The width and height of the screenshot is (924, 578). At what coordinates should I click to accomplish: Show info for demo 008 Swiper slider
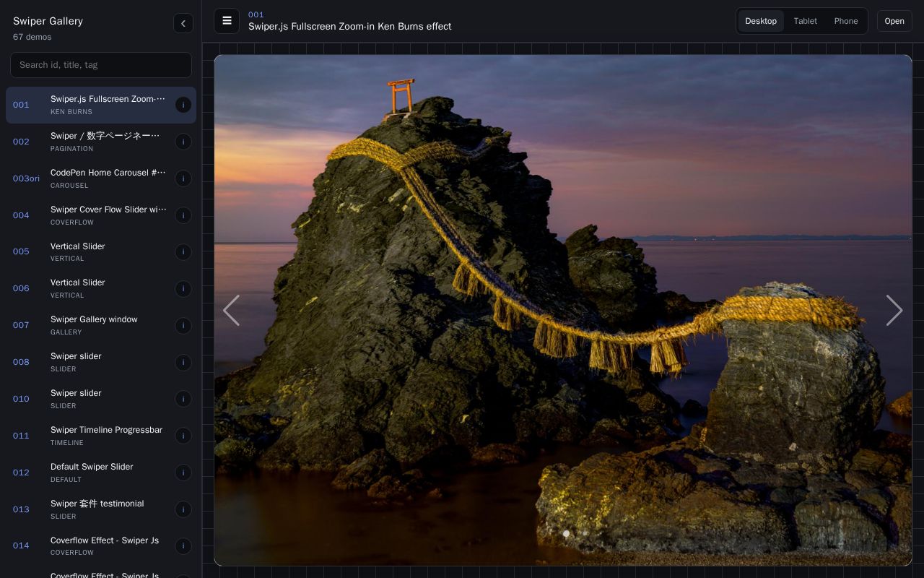183,362
